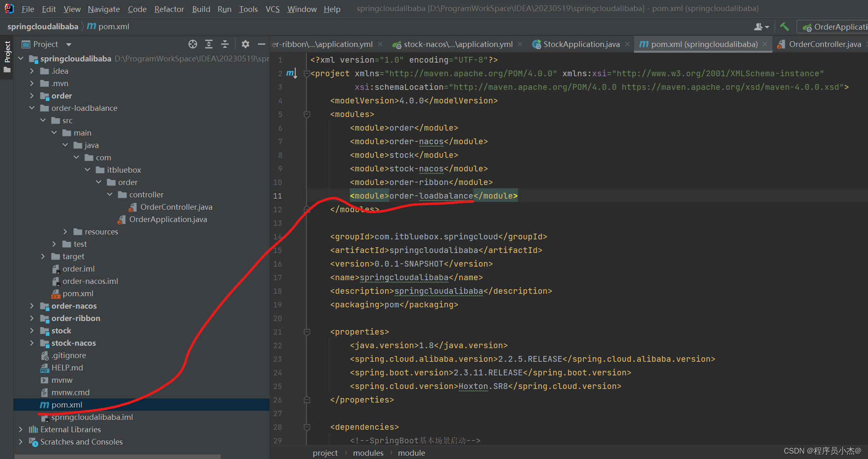Collapse the order-loadbalance folder
The width and height of the screenshot is (868, 459).
(x=32, y=108)
